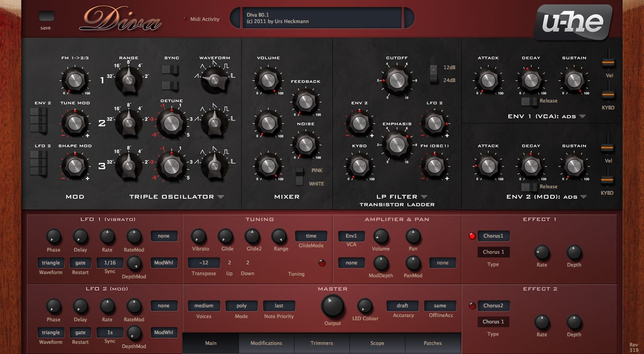Click the FM (OSC1) filter knob
Viewport: 644px width, 354px height.
[434, 165]
